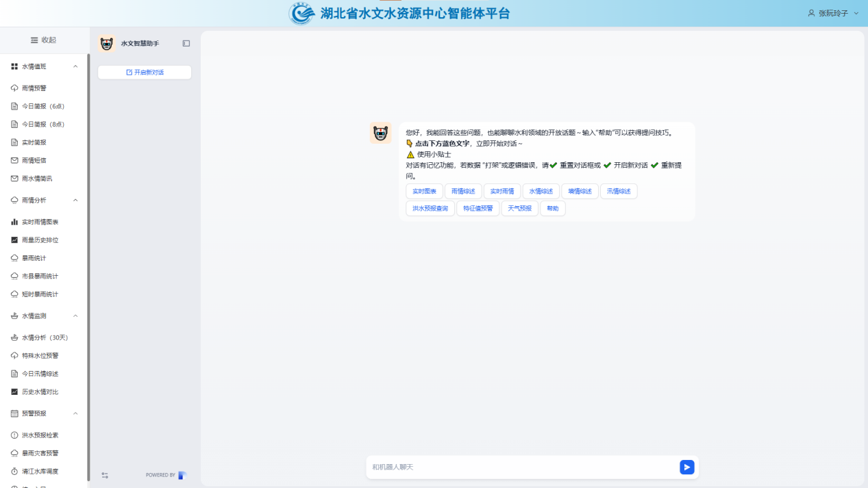Collapse the 雨情分析 section
The image size is (868, 488).
(75, 200)
